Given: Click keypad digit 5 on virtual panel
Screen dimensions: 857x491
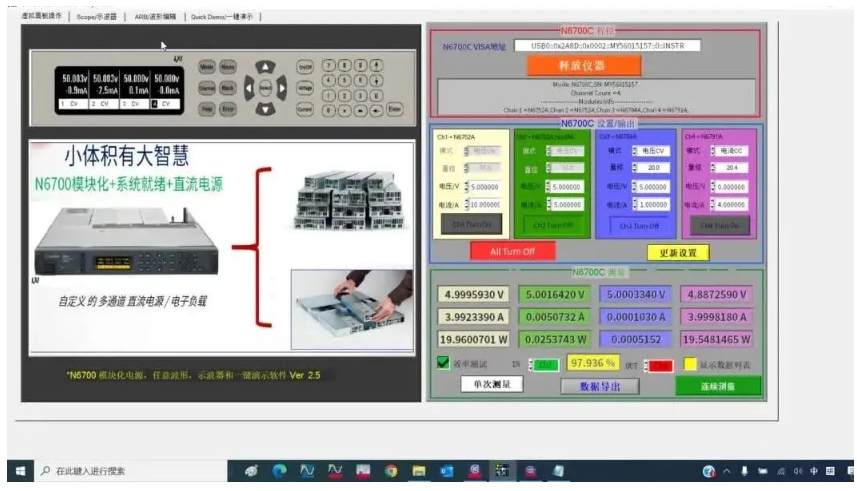Looking at the screenshot, I should click(344, 80).
